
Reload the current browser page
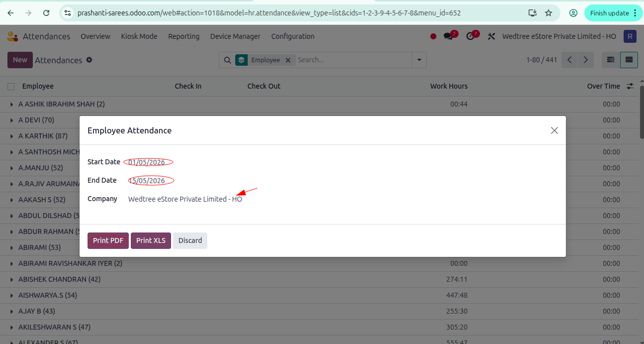tap(46, 13)
